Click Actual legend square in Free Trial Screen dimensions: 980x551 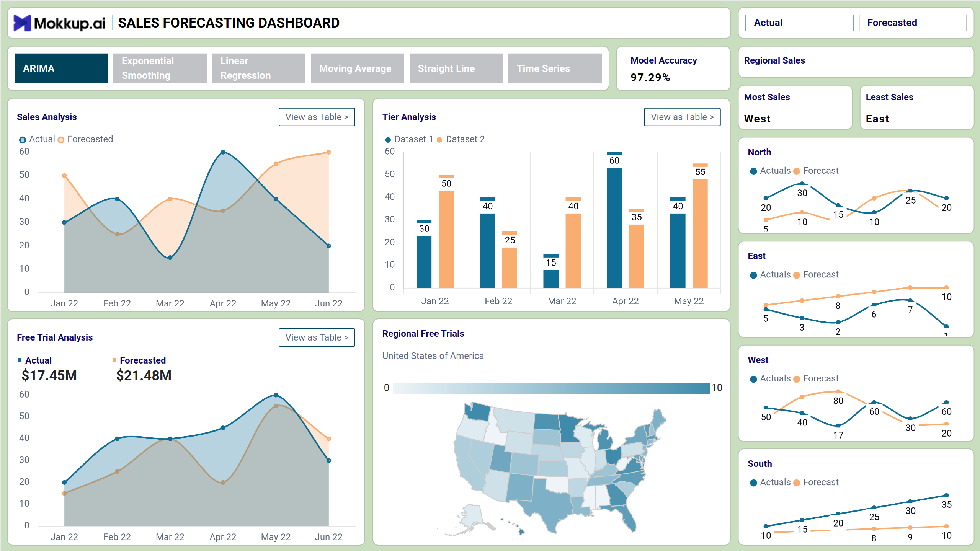click(x=20, y=360)
